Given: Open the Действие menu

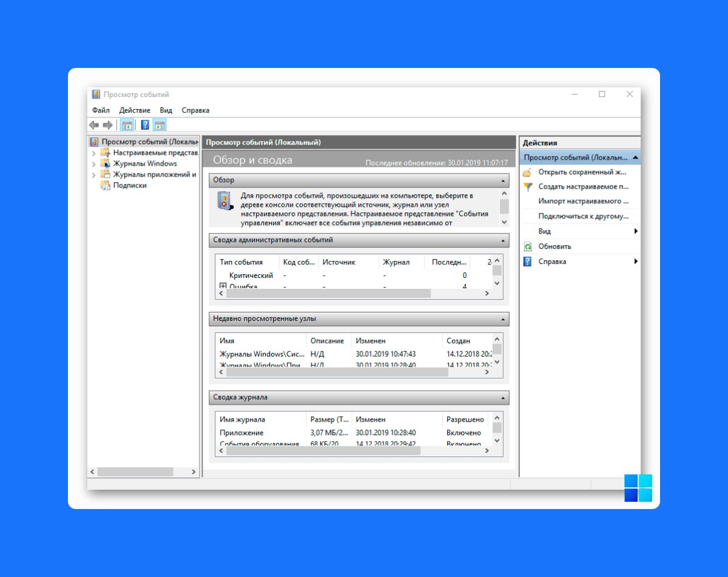Looking at the screenshot, I should click(135, 110).
